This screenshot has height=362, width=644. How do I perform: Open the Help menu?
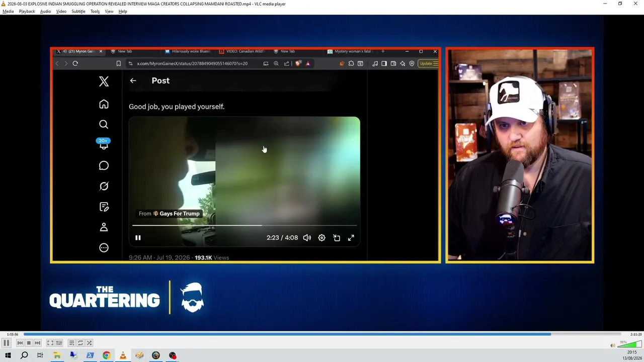(x=123, y=11)
